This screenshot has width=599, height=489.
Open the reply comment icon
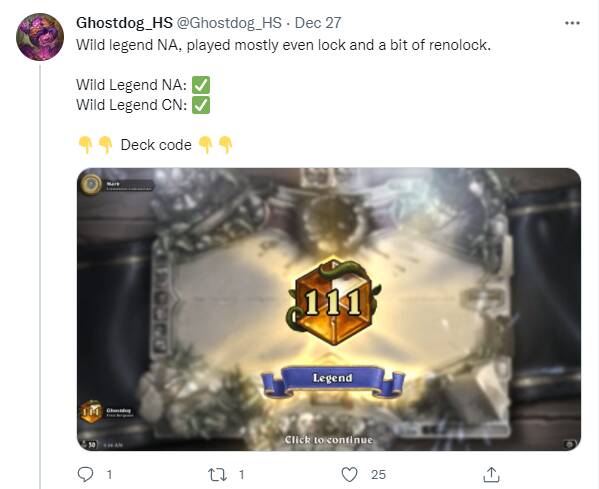tap(85, 474)
